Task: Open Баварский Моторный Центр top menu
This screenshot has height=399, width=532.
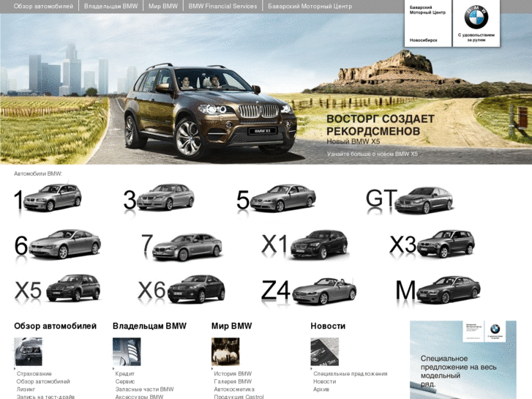Action: pyautogui.click(x=310, y=6)
